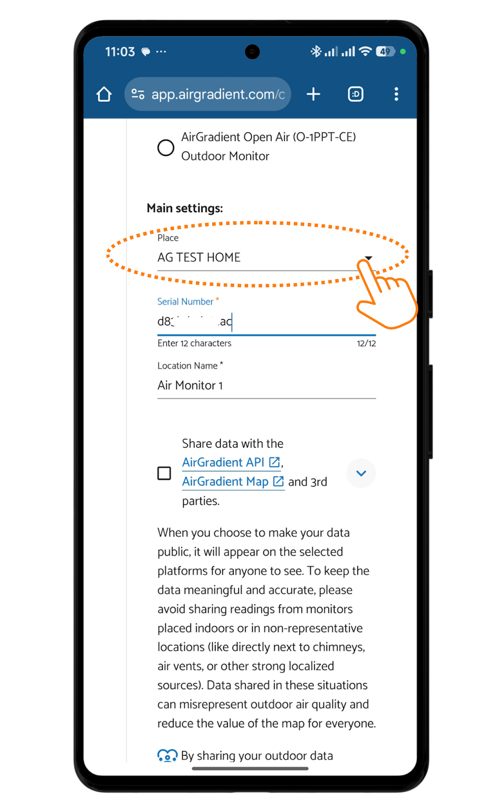This screenshot has width=504, height=812.
Task: Open browser three-dot overflow menu
Action: [396, 94]
